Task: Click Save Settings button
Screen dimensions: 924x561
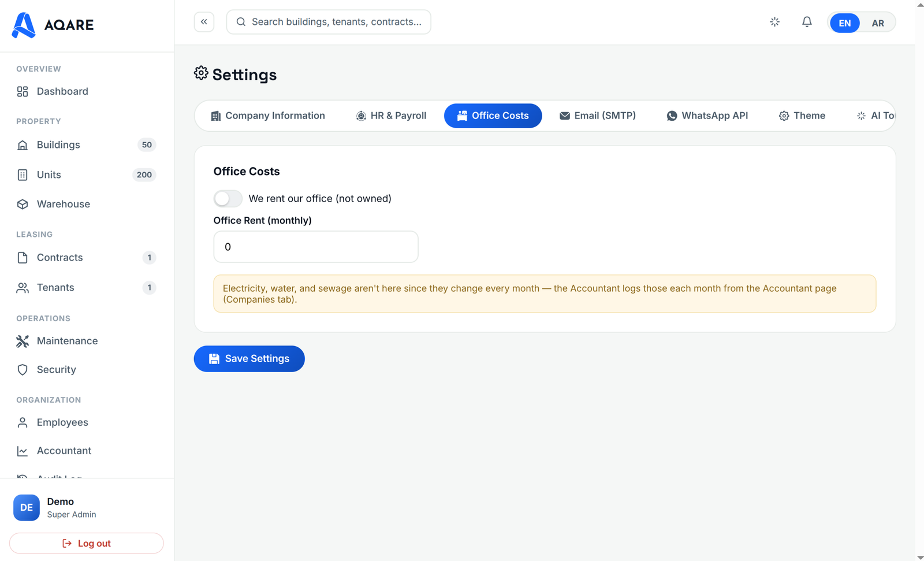Action: [x=249, y=359]
